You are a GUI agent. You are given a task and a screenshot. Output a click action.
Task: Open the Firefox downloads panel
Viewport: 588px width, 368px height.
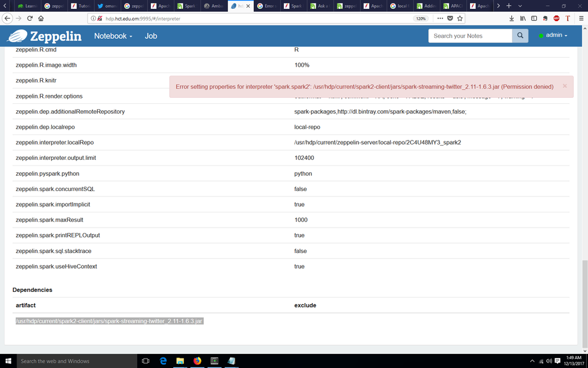click(511, 18)
